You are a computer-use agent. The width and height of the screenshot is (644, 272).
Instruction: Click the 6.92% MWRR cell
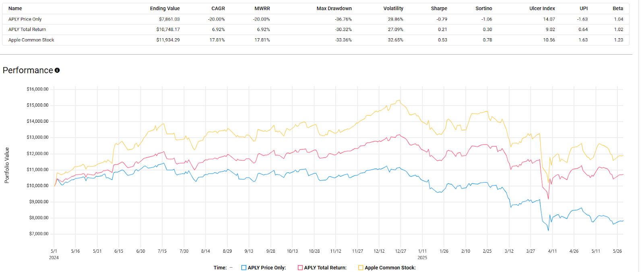264,29
